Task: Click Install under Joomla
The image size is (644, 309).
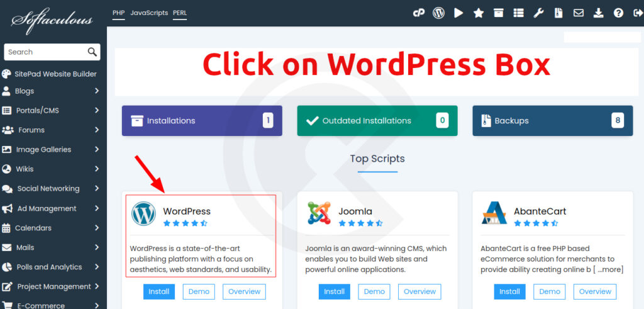Action: coord(335,292)
